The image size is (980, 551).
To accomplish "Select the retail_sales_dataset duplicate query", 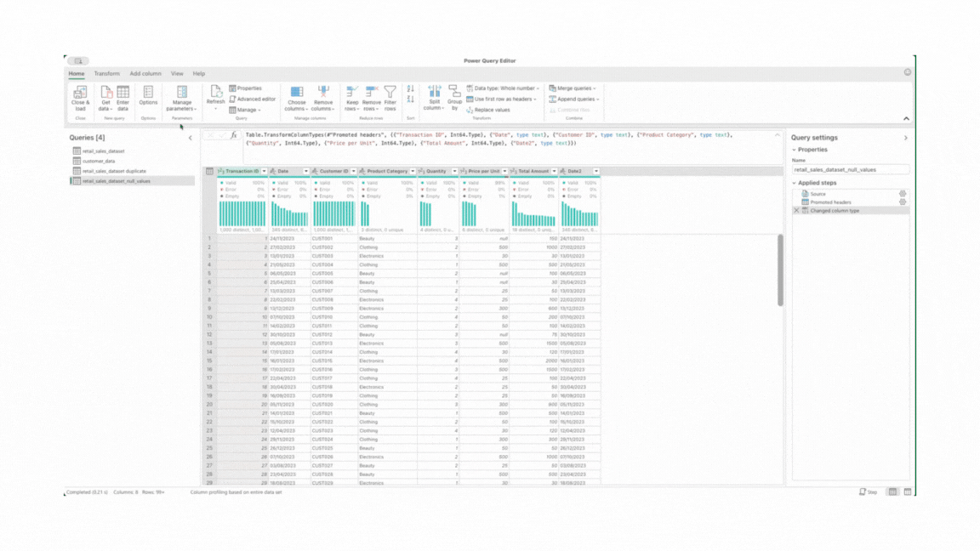I will pyautogui.click(x=132, y=171).
